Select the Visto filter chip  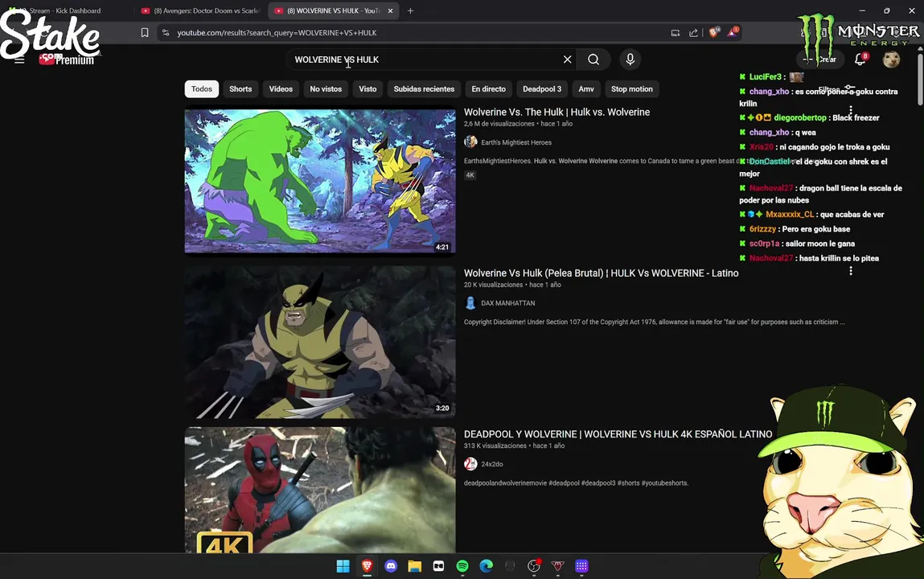click(368, 89)
